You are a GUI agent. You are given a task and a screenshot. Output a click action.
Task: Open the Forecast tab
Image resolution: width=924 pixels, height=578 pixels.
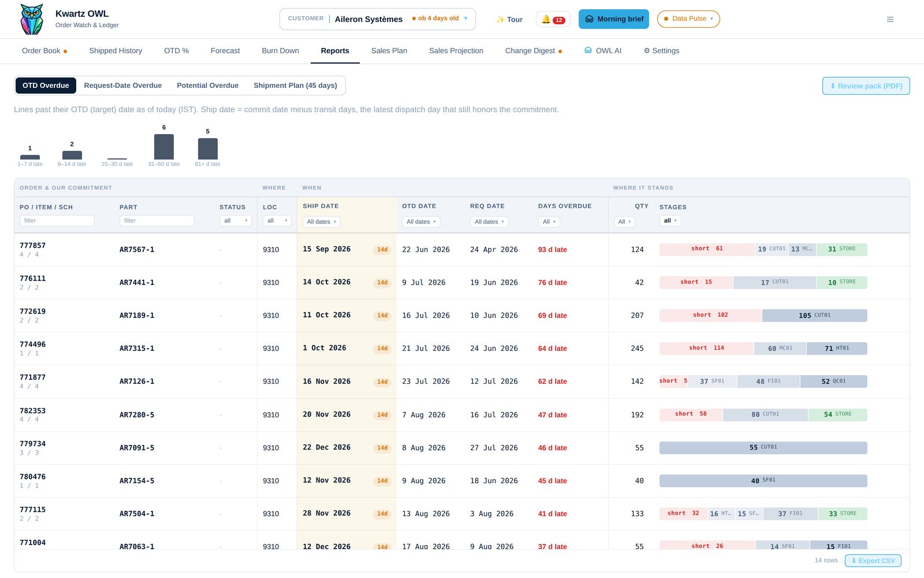(x=225, y=51)
